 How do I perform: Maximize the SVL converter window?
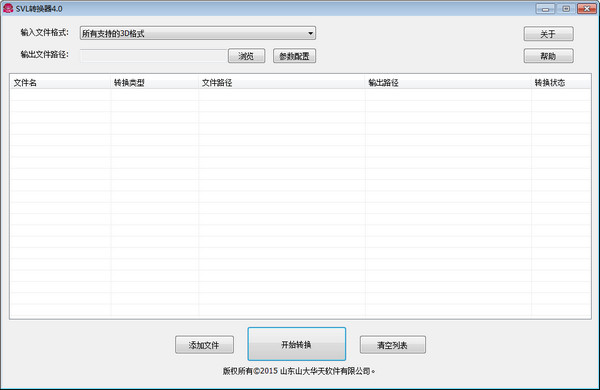(x=566, y=8)
